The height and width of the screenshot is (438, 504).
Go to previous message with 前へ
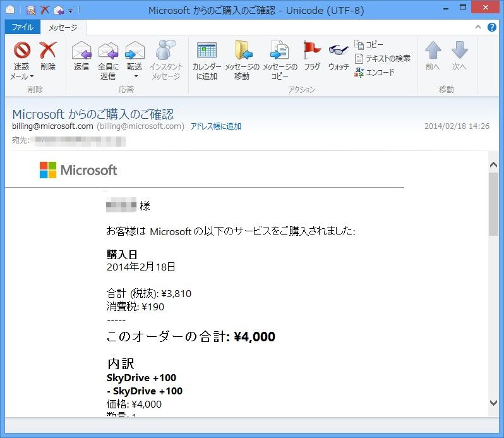pyautogui.click(x=433, y=56)
